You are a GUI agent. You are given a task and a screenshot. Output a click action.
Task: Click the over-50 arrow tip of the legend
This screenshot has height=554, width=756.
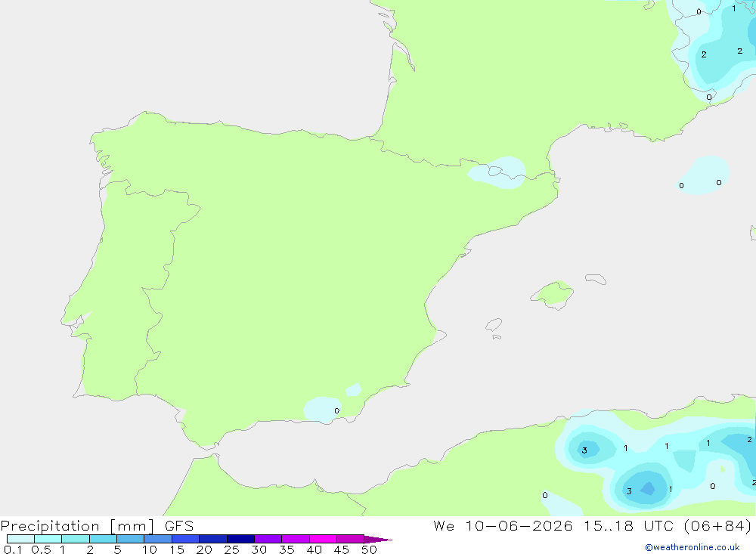[x=377, y=539]
